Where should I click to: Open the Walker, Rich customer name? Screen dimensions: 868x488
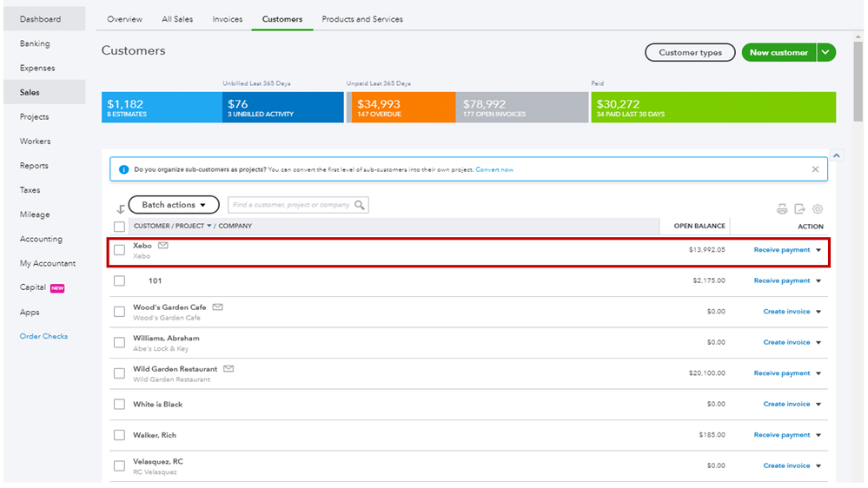click(x=155, y=435)
